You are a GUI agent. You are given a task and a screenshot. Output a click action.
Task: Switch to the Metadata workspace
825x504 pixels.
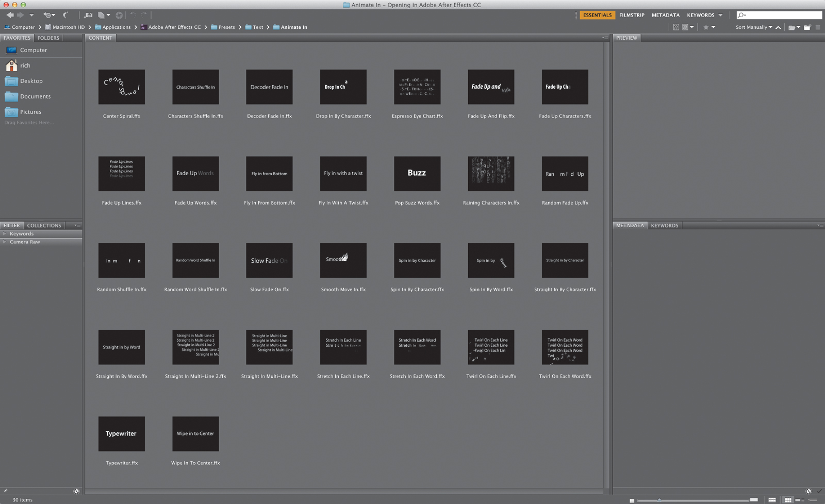pos(665,15)
